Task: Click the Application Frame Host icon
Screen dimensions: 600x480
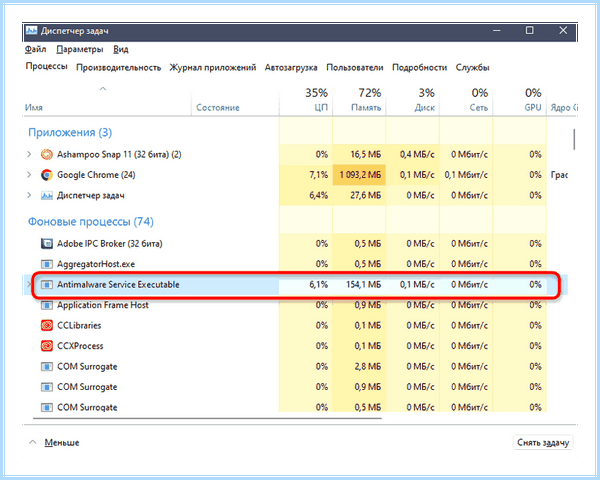Action: [47, 305]
